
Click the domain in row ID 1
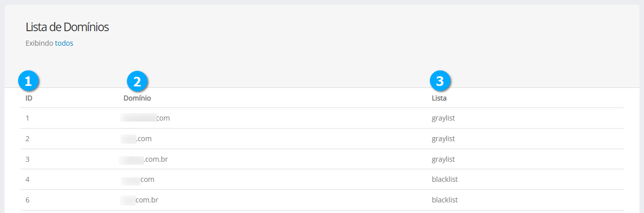click(x=145, y=118)
